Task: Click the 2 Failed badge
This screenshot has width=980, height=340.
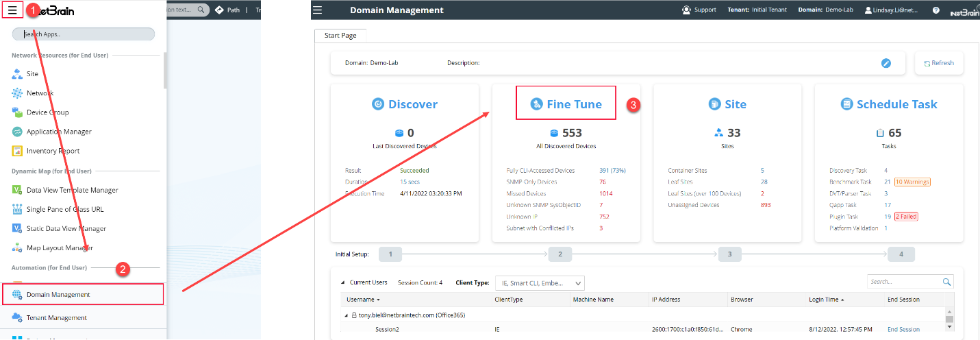Action: tap(906, 217)
